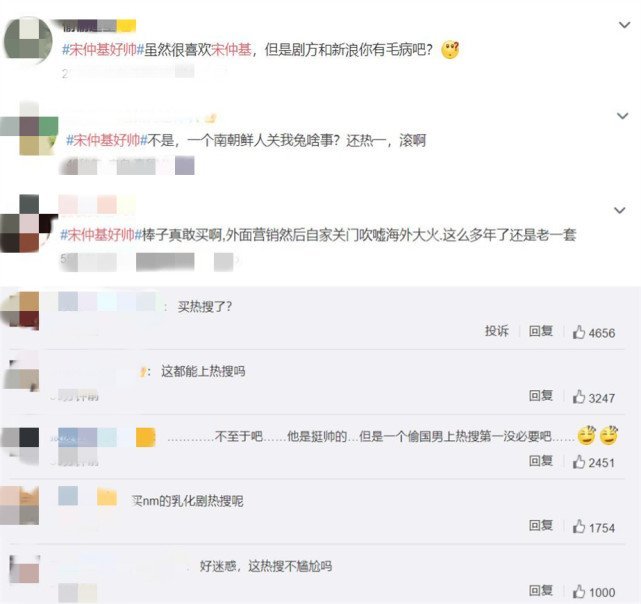Reply to 这都能上热搜吗 comment
Image resolution: width=641 pixels, height=604 pixels.
(541, 395)
